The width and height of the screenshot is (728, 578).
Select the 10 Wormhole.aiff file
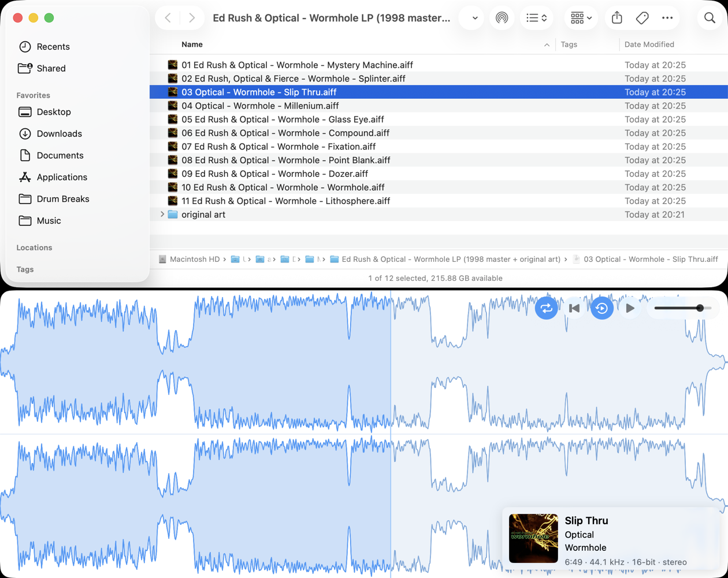pos(439,187)
